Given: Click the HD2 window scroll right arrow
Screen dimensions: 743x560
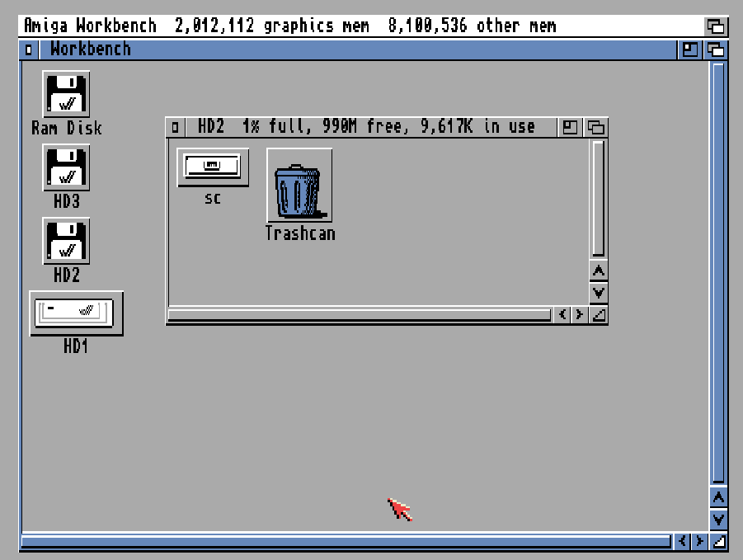Looking at the screenshot, I should 579,314.
